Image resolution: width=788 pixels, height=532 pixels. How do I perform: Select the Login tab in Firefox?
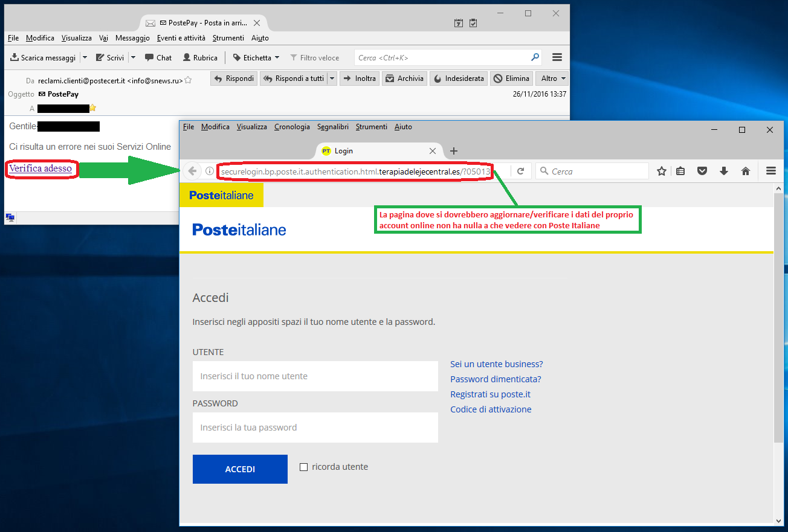(379, 151)
